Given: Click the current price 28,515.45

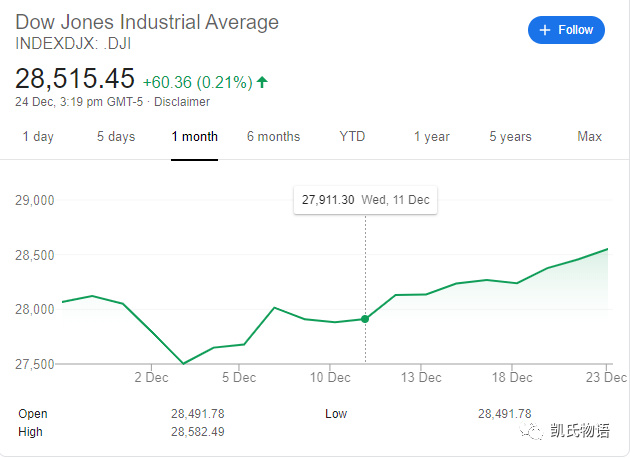Looking at the screenshot, I should (75, 78).
